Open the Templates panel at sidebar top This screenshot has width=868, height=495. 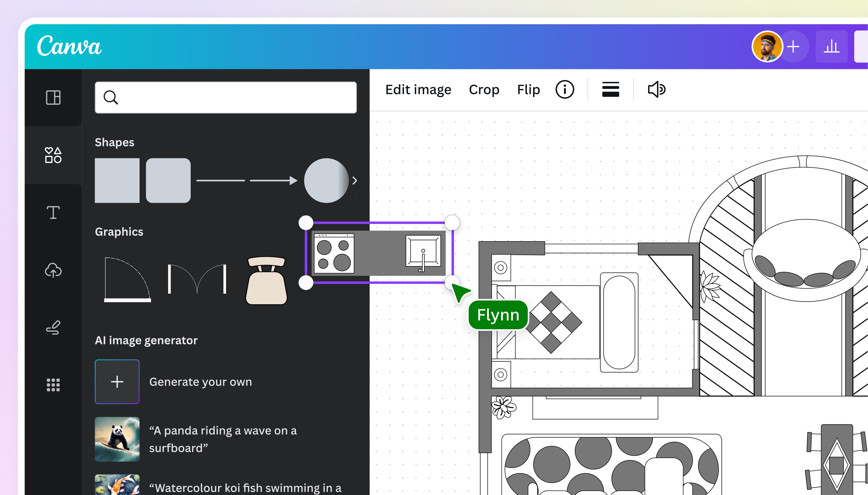tap(53, 98)
